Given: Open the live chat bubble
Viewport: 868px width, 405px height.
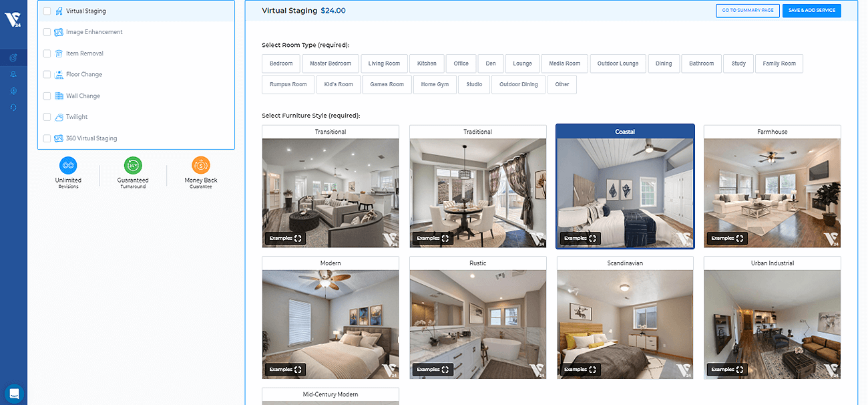Looking at the screenshot, I should (x=13, y=393).
